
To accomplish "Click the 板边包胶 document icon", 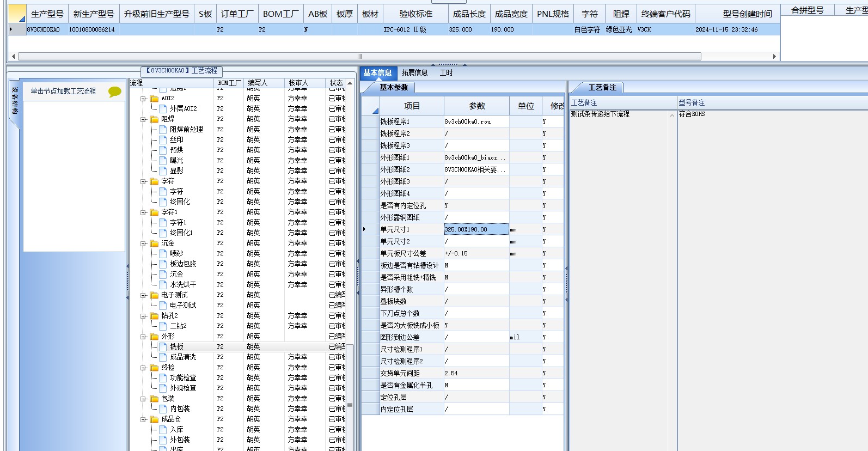I will coord(163,264).
